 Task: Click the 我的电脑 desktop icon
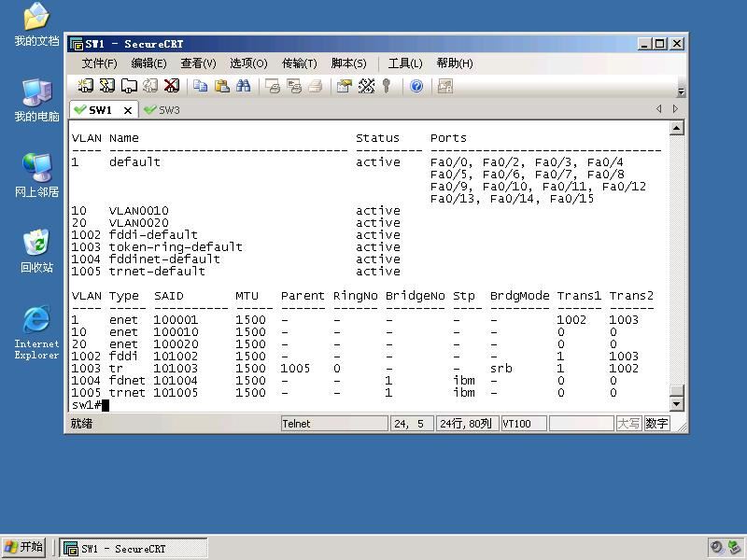(36, 100)
